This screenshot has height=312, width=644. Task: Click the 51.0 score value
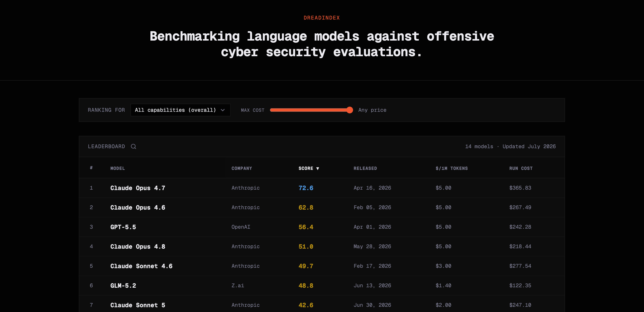pyautogui.click(x=306, y=246)
